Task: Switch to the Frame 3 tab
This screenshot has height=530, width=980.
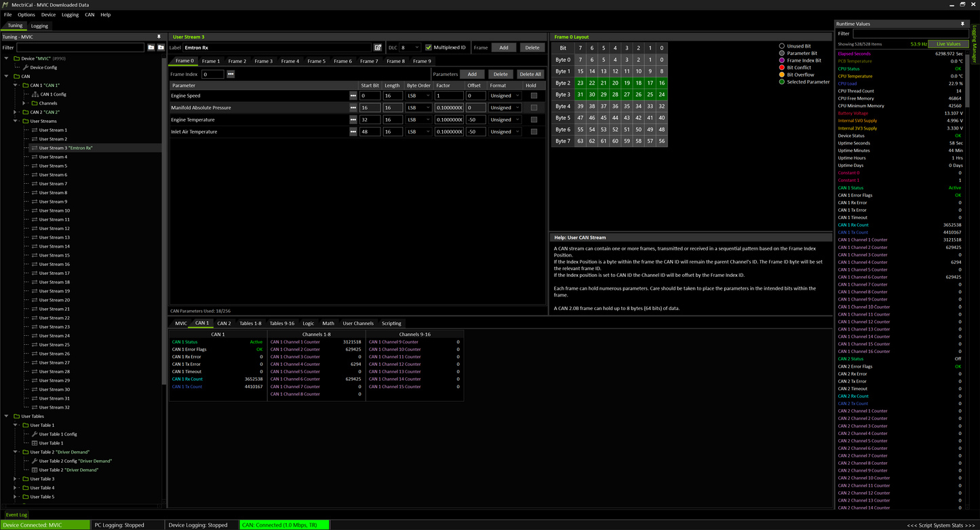Action: click(x=263, y=61)
